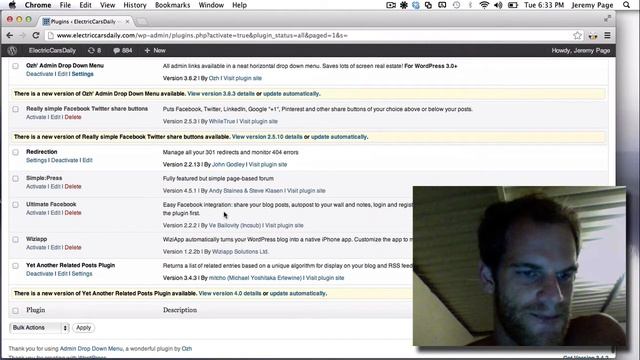640x360 pixels.
Task: Open the Window menu
Action: (x=211, y=5)
